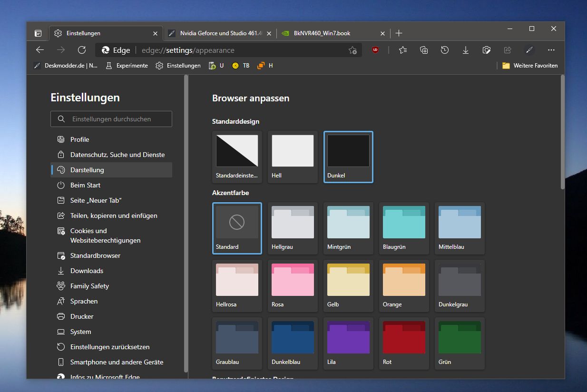Switch to the Nvidia Geforce und Studio tab

click(219, 33)
